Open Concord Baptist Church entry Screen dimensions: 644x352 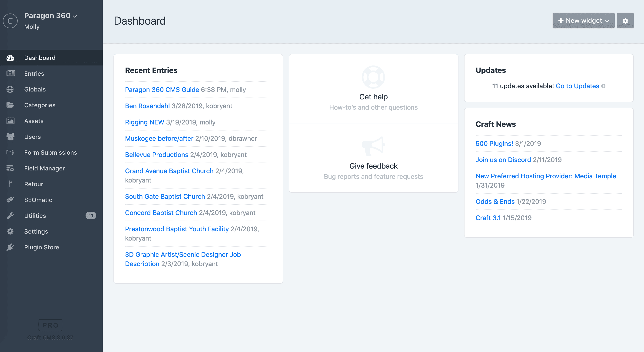tap(161, 213)
